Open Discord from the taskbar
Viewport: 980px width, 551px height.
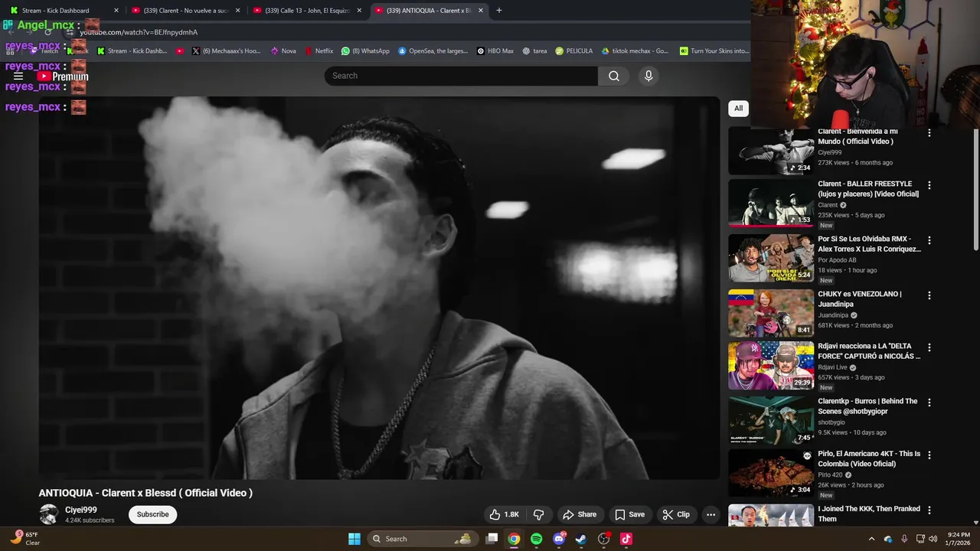point(559,539)
